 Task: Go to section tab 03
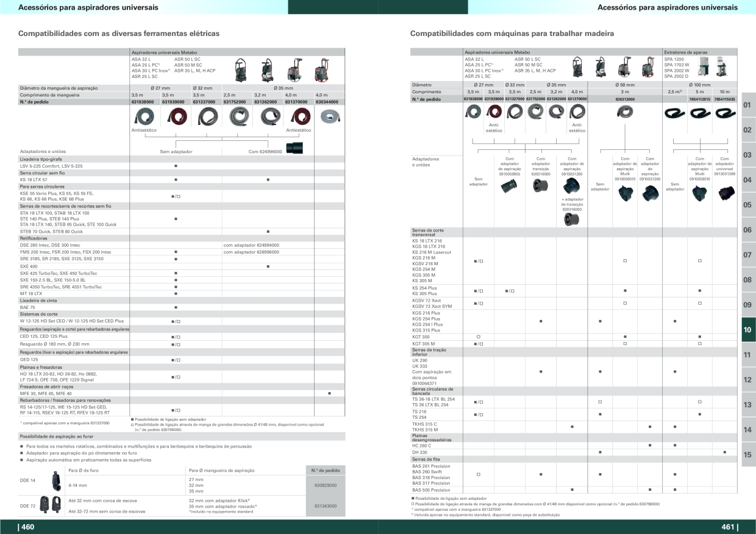pos(747,155)
